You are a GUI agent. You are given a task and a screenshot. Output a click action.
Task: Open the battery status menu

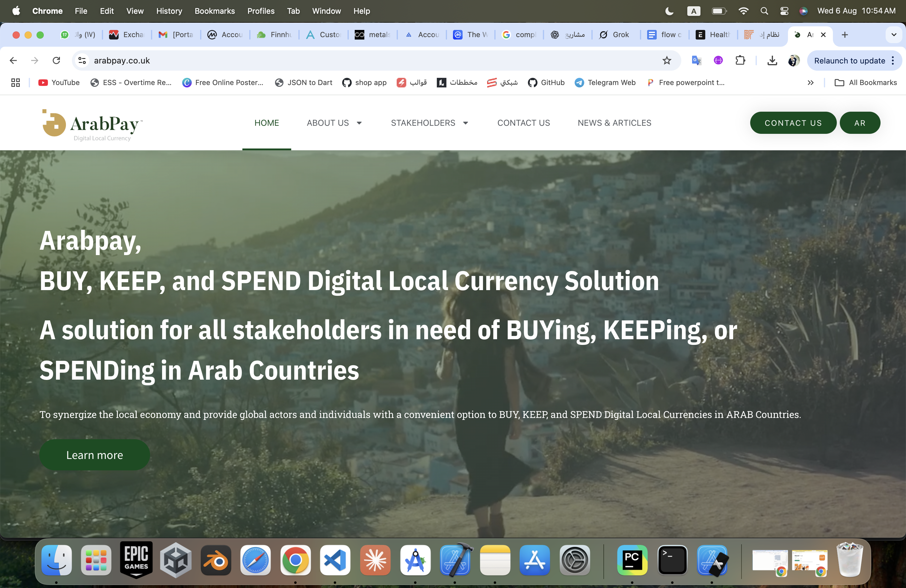719,11
